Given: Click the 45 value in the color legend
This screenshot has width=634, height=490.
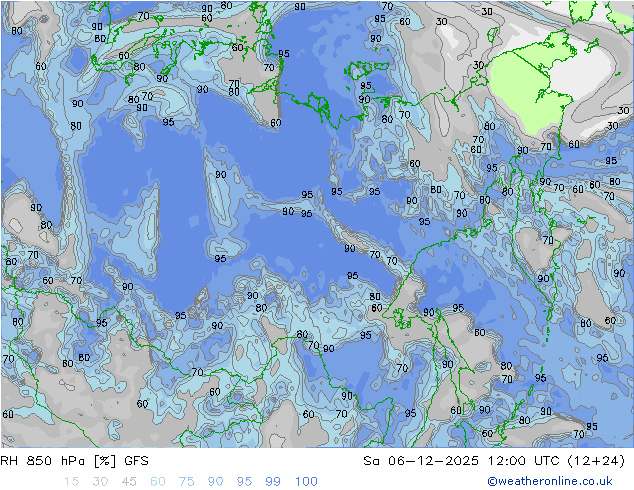Looking at the screenshot, I should tap(129, 482).
